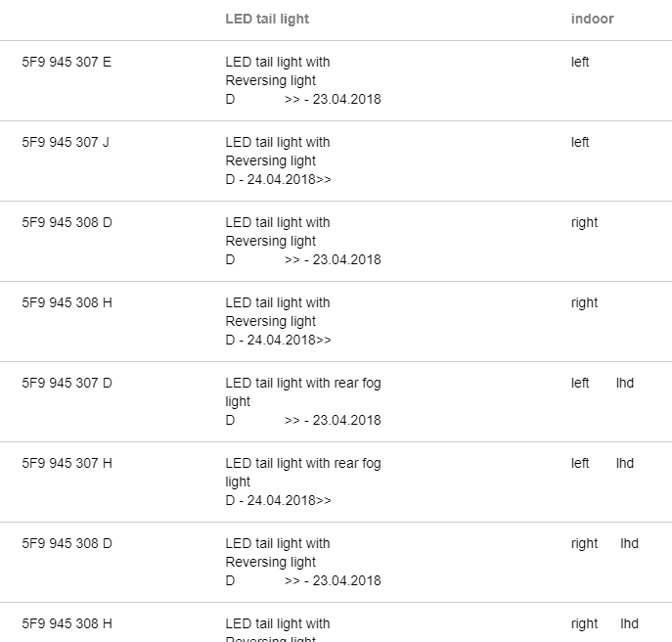Select the last 5F9 945 308 H part number
This screenshot has width=672, height=642.
[67, 623]
